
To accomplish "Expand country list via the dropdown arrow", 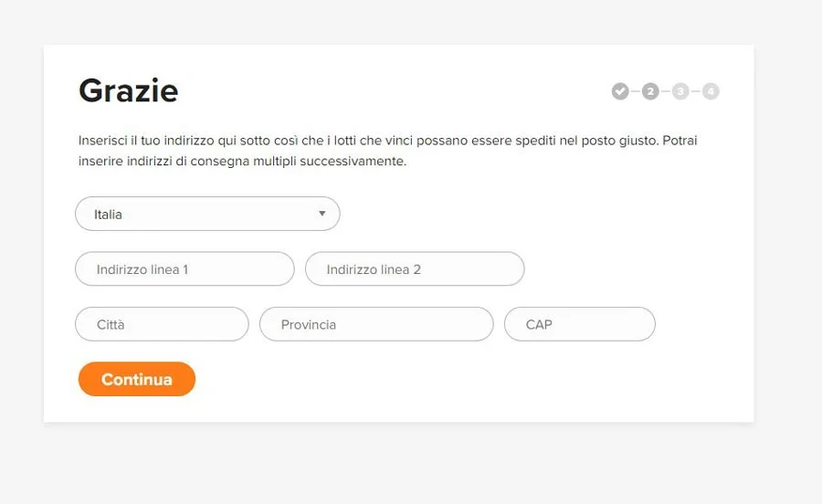I will 321,214.
